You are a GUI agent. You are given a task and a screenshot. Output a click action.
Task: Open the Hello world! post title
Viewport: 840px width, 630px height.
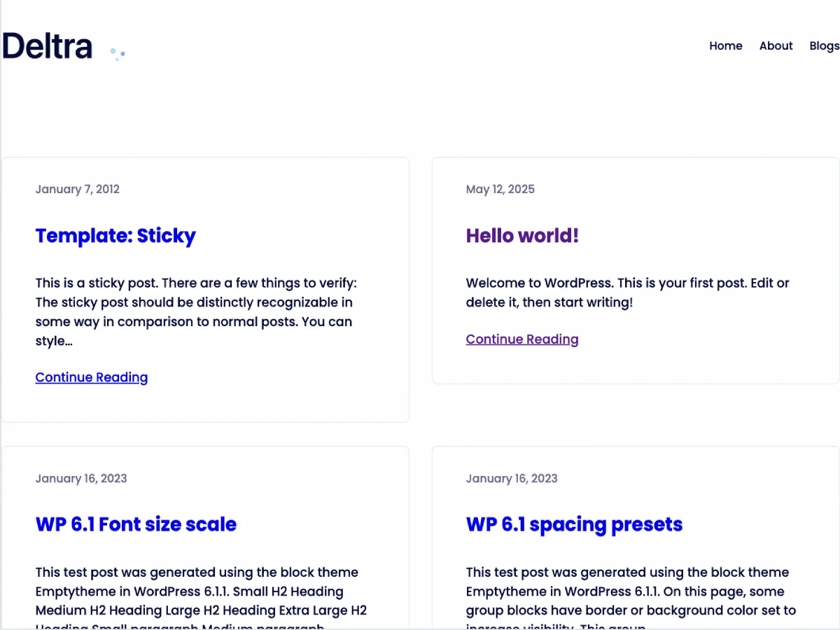(x=522, y=236)
